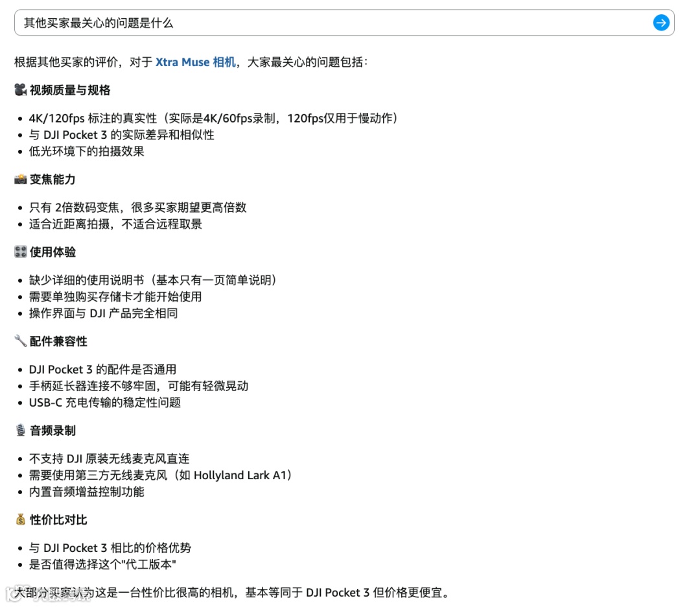Click the bullet about 4K/120fps 标注的真实性
Image resolution: width=700 pixels, height=607 pixels.
click(x=213, y=118)
